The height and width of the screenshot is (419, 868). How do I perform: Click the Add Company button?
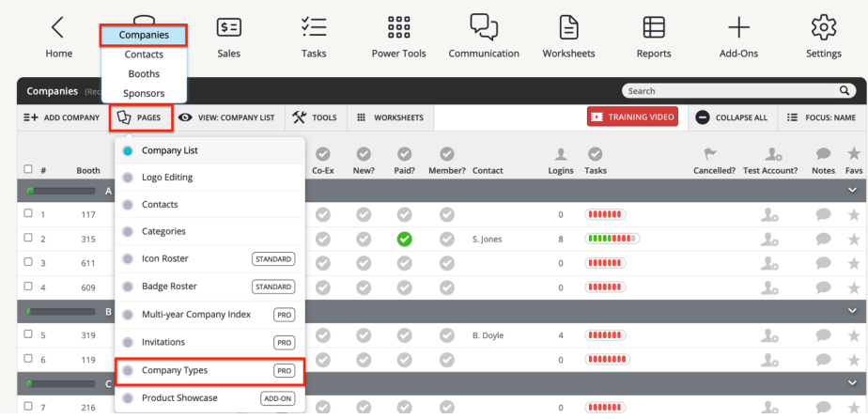61,117
